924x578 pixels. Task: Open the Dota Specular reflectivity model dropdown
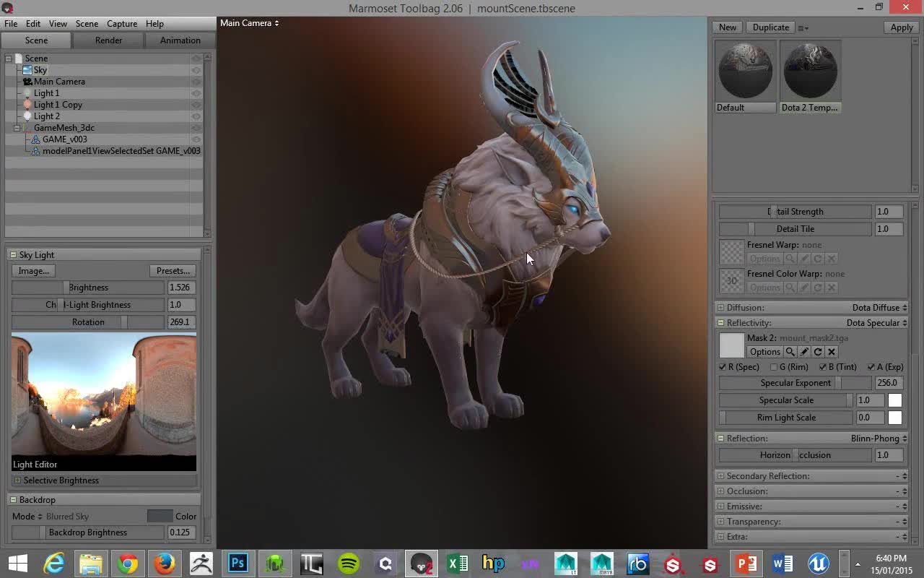pyautogui.click(x=876, y=323)
